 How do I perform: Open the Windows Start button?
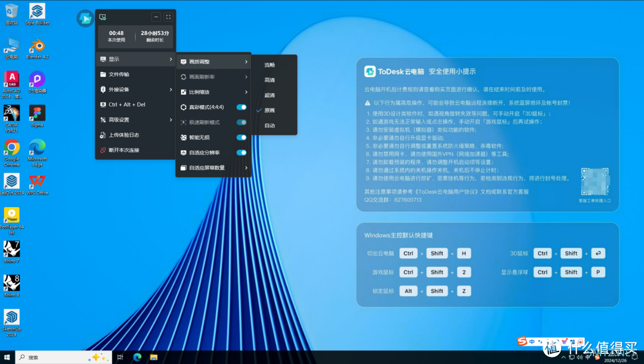point(7,357)
